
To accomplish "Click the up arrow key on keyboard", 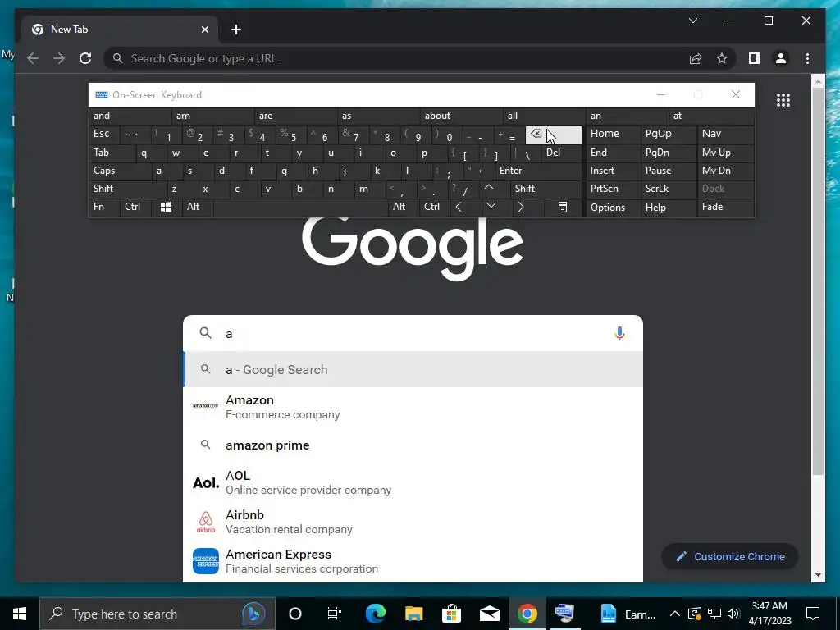I will tap(489, 189).
